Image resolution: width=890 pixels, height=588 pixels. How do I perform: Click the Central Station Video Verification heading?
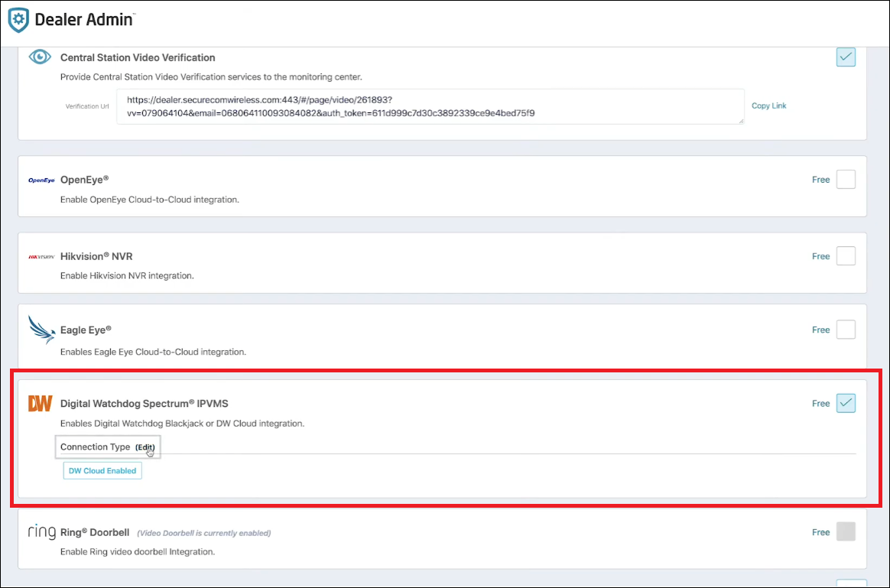[138, 57]
